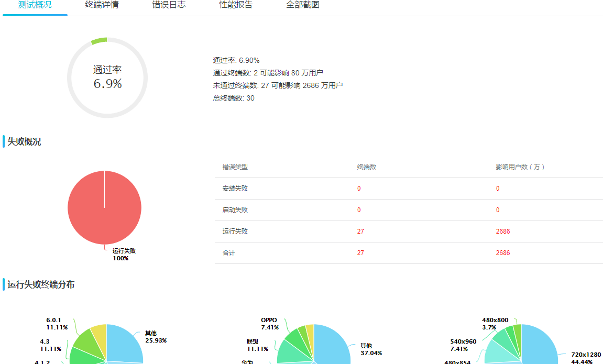Click the 影响用户数（万） column header

point(520,167)
